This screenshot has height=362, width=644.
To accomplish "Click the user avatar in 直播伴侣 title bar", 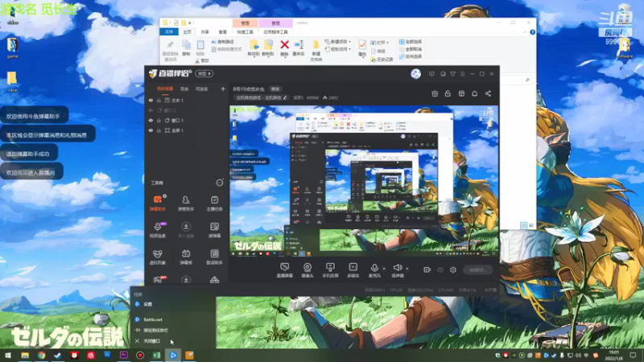I will pos(415,74).
